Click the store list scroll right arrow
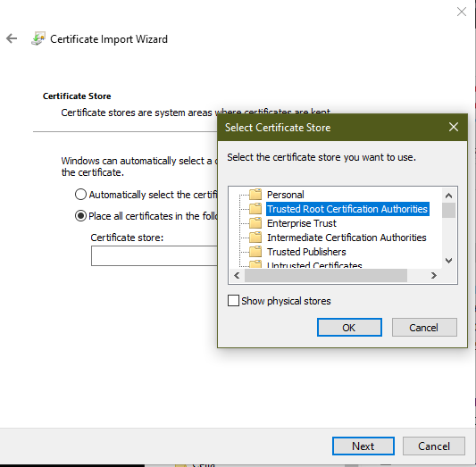The width and height of the screenshot is (476, 467). pyautogui.click(x=434, y=275)
